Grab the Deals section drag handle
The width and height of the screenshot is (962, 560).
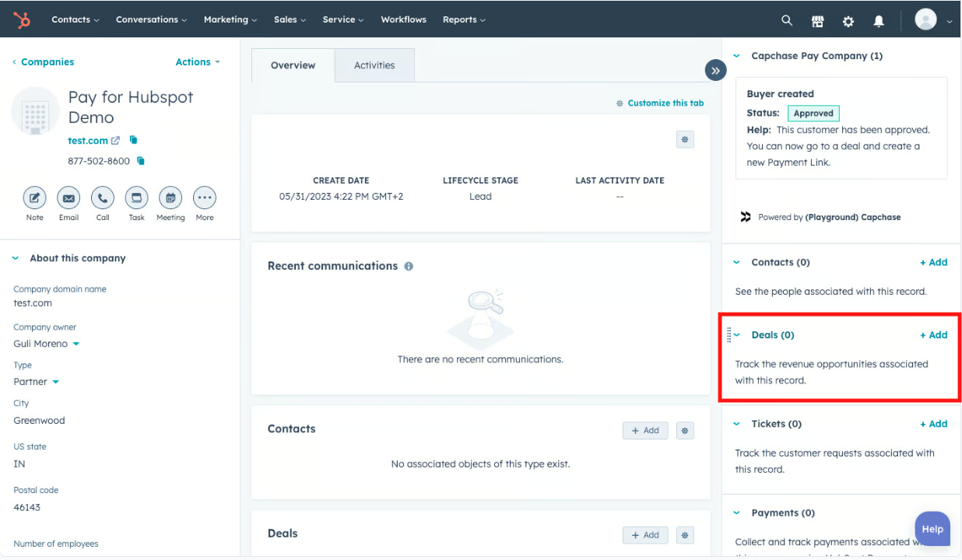click(729, 335)
